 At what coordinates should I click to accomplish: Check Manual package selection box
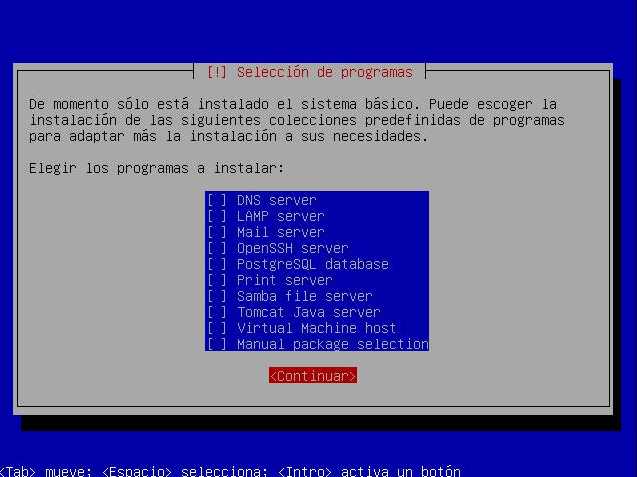217,345
